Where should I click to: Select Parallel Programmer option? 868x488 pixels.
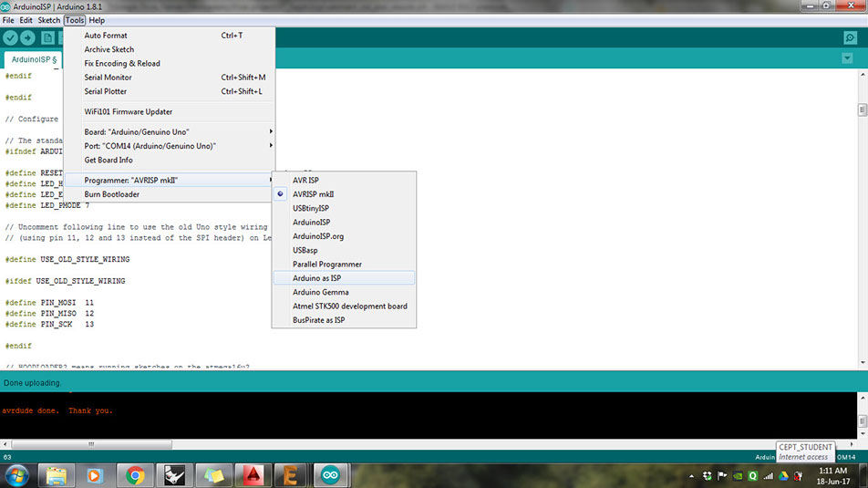344,265
